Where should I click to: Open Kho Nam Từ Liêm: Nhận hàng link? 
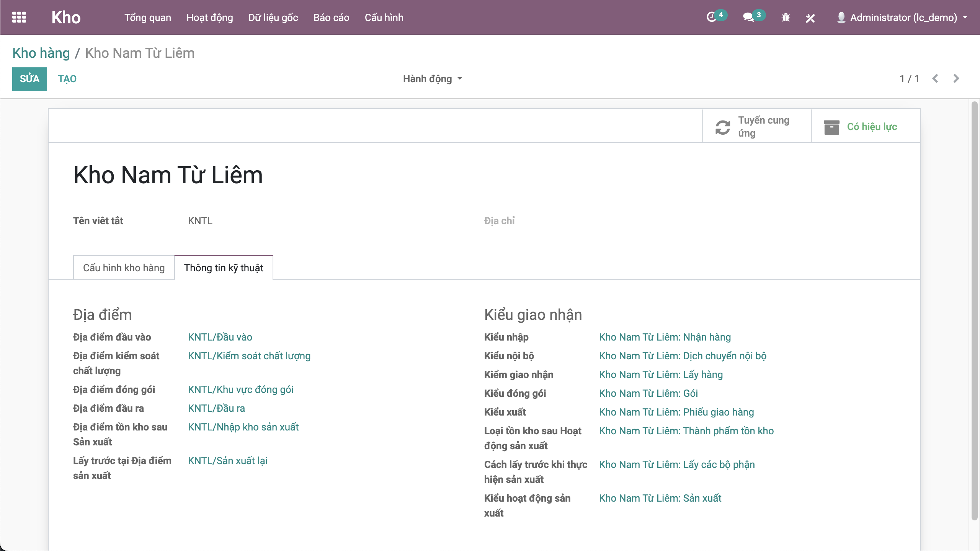click(x=665, y=337)
